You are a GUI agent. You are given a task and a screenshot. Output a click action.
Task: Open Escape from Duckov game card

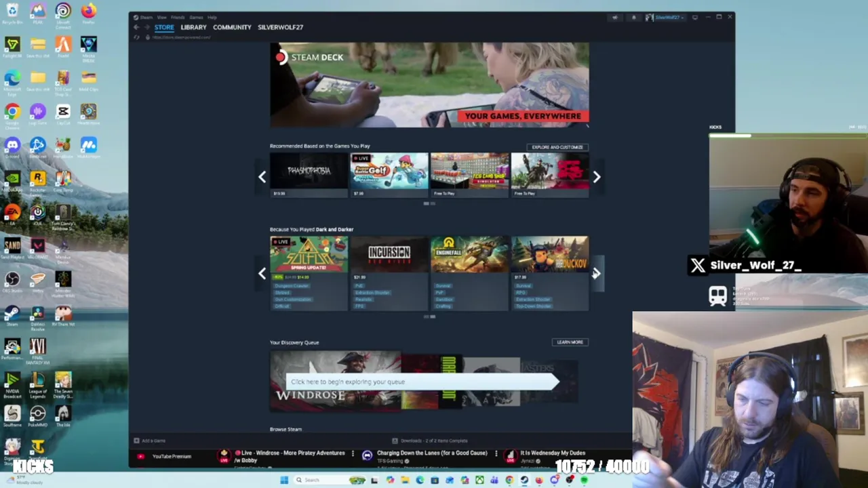[550, 273]
